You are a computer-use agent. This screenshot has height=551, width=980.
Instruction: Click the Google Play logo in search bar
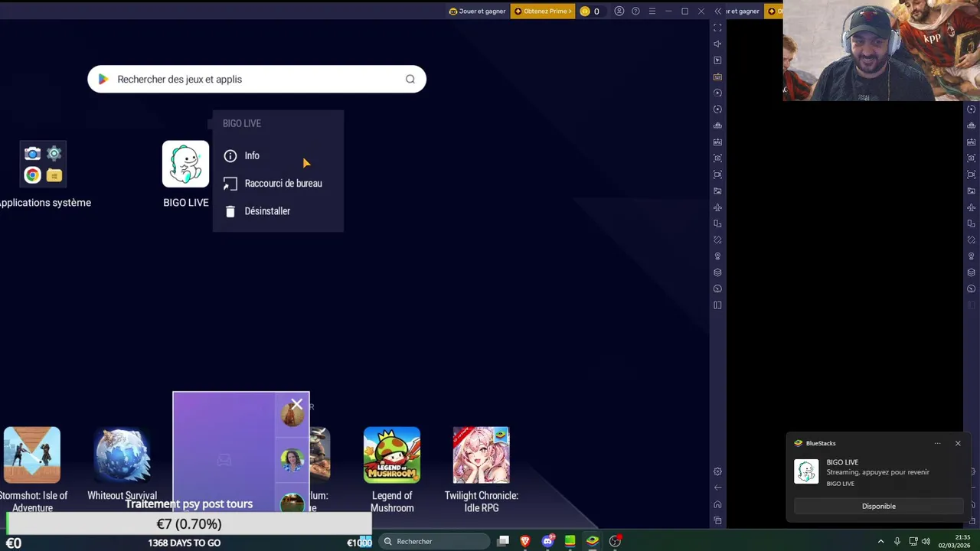click(103, 79)
